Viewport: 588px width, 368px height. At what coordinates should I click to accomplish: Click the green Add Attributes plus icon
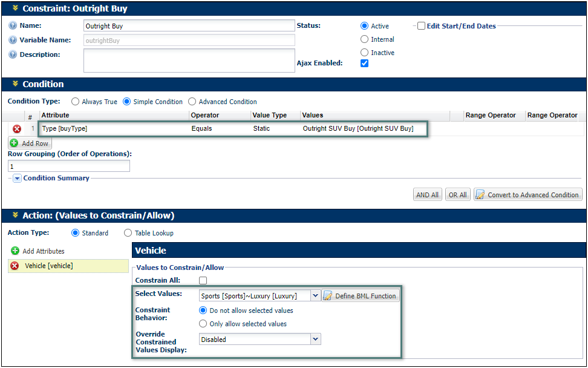click(x=15, y=251)
